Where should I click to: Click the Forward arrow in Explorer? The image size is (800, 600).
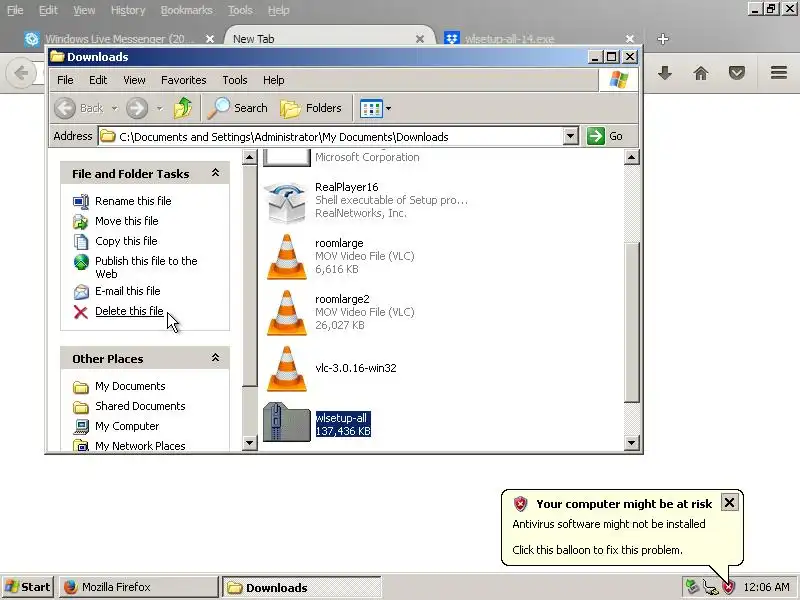click(137, 108)
